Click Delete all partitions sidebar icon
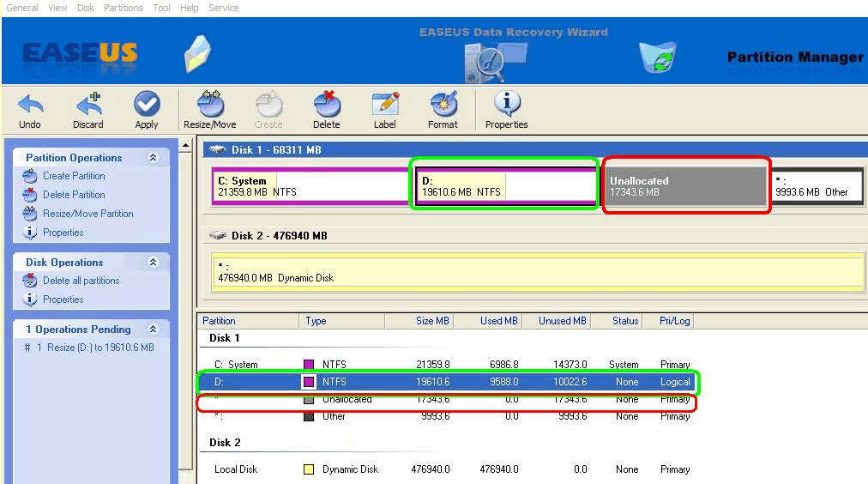This screenshot has height=484, width=868. [30, 281]
